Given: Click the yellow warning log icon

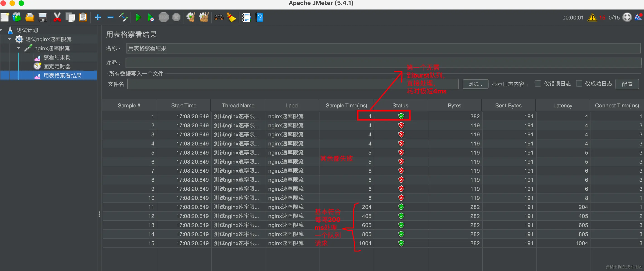Looking at the screenshot, I should (592, 17).
